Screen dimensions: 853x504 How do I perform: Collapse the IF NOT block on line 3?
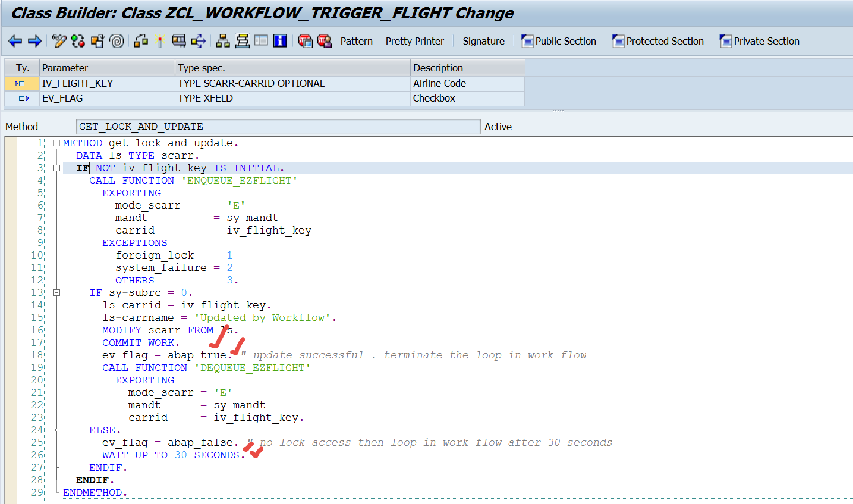click(x=56, y=168)
